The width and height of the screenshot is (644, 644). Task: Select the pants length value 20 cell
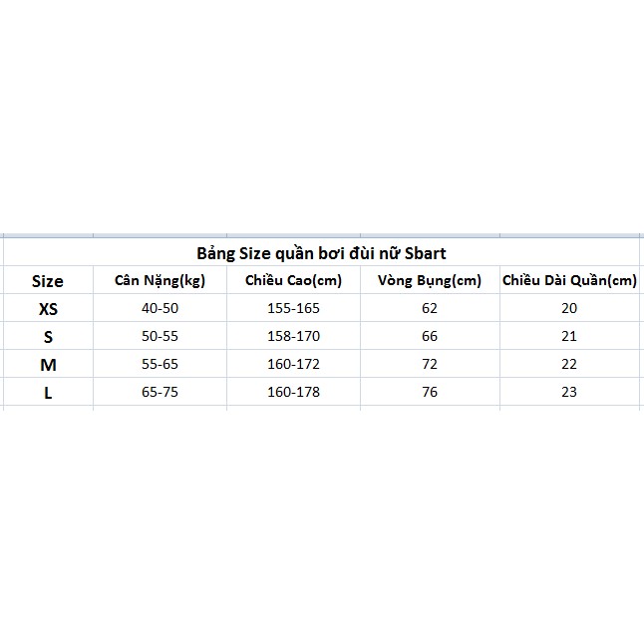[569, 309]
